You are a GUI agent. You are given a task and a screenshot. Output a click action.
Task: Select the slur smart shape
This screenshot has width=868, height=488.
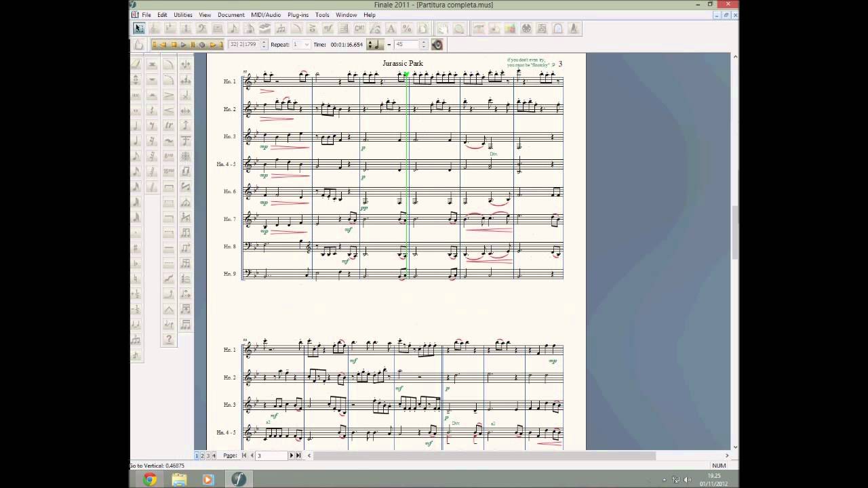(x=169, y=64)
